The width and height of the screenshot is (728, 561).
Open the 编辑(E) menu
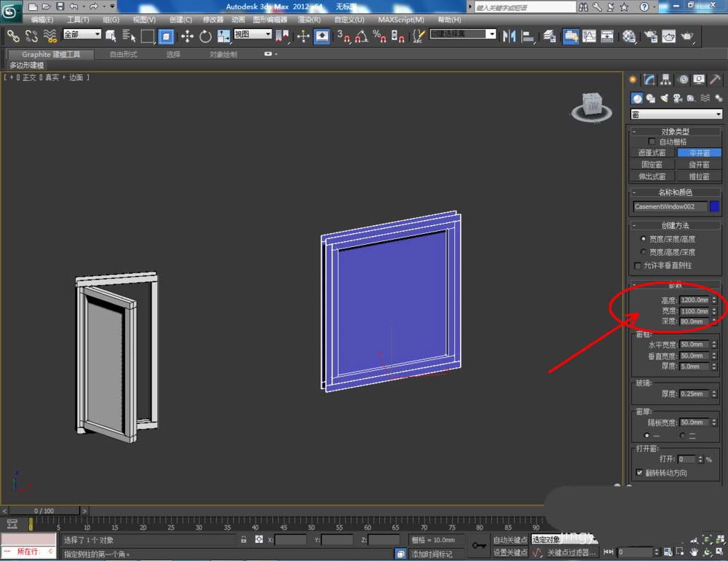click(41, 20)
